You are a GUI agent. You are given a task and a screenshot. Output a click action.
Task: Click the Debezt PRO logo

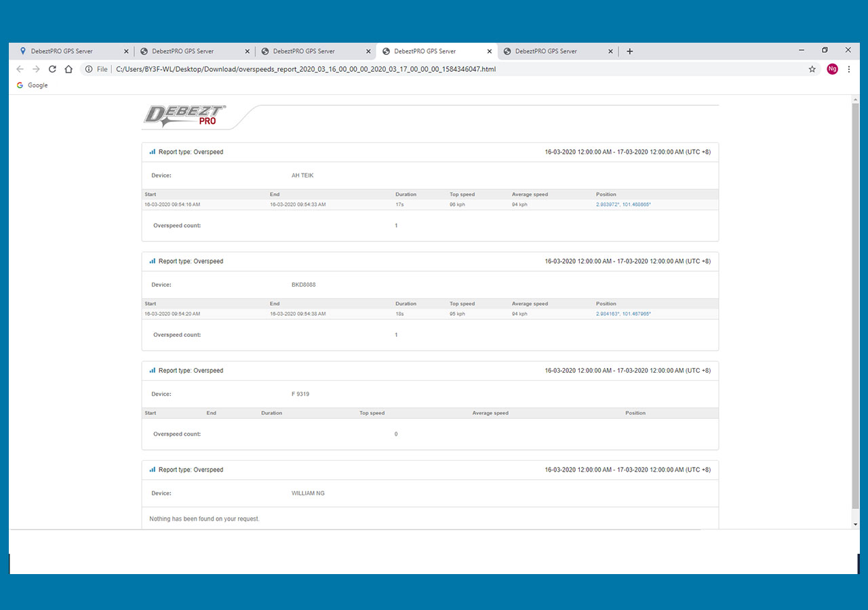pos(184,116)
